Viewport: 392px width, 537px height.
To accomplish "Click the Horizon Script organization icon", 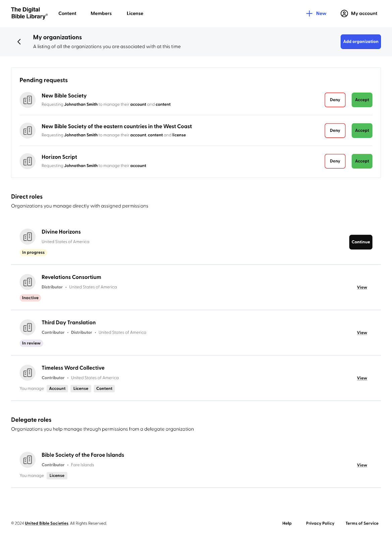I will point(27,161).
